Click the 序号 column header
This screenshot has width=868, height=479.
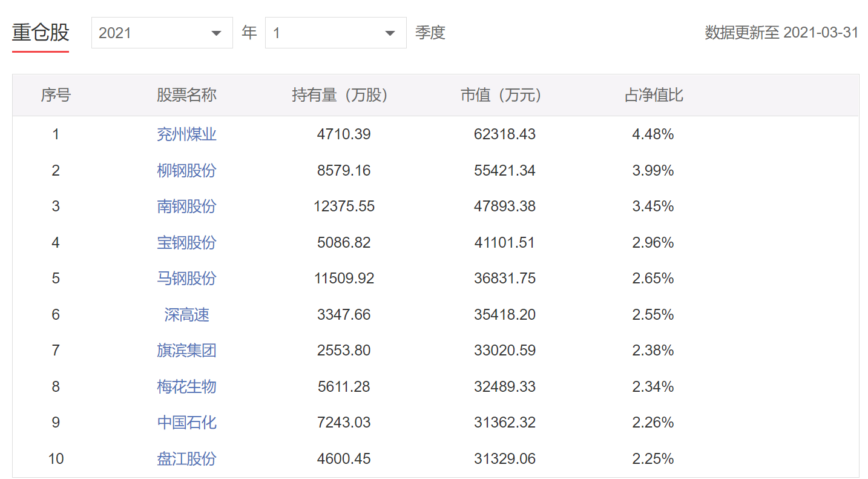(x=56, y=95)
